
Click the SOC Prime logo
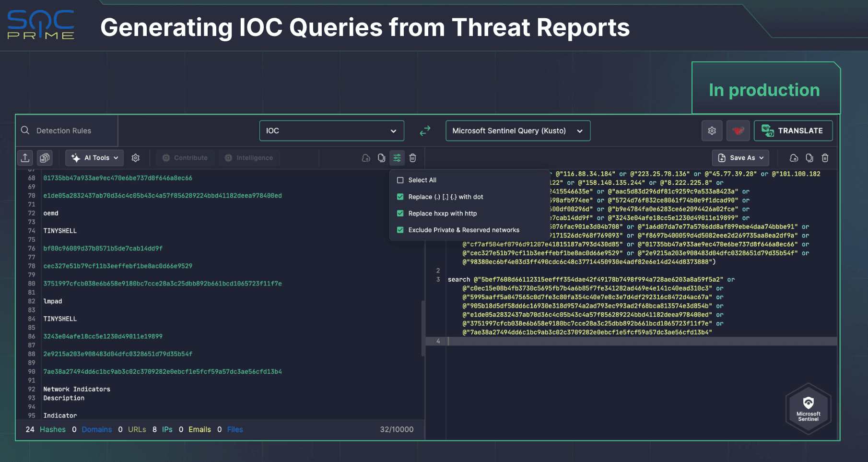[x=41, y=24]
